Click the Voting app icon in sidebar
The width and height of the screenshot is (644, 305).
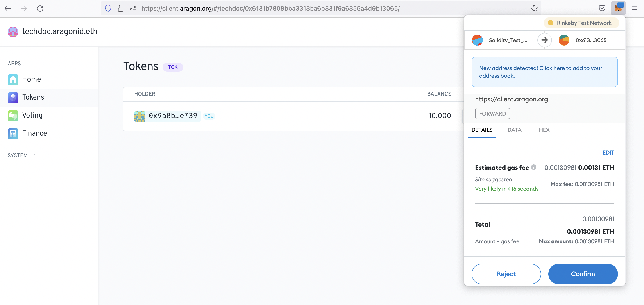13,116
